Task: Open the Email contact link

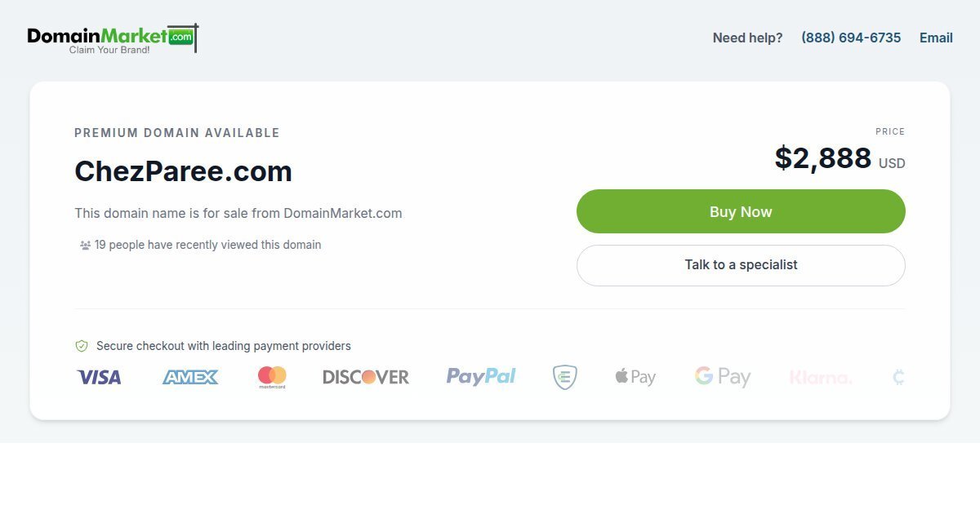Action: (x=936, y=38)
